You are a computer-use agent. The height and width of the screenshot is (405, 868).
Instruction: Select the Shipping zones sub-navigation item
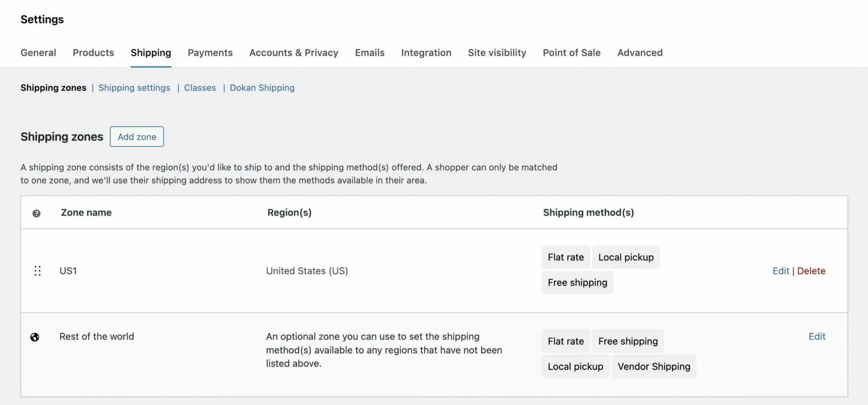click(x=53, y=88)
